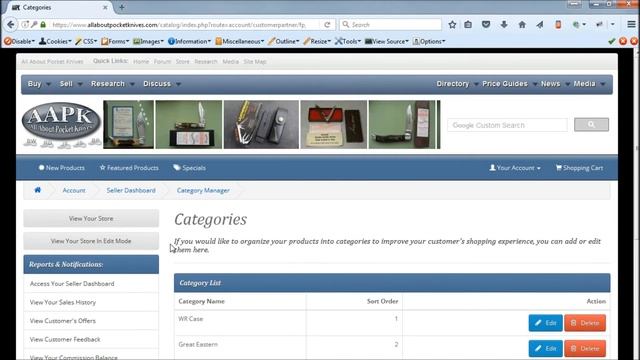Viewport: 640px width, 360px height.
Task: Open View Your Sales History link
Action: pyautogui.click(x=63, y=302)
